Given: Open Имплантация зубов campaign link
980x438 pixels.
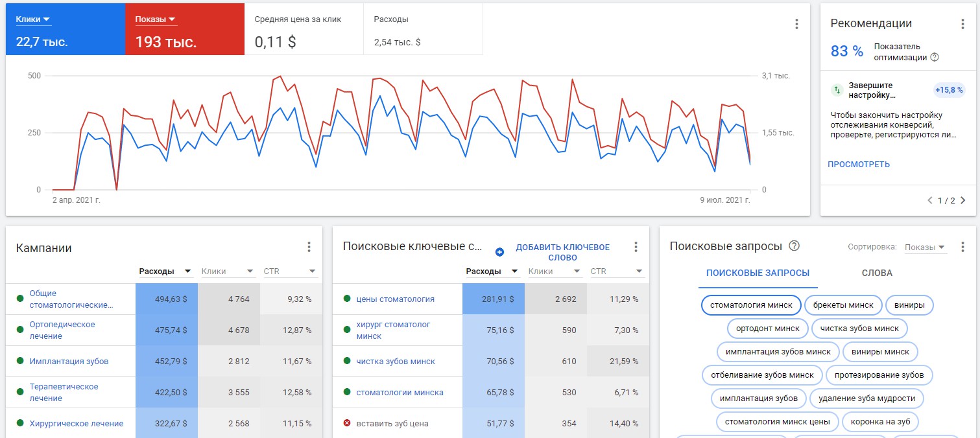Looking at the screenshot, I should pyautogui.click(x=69, y=361).
